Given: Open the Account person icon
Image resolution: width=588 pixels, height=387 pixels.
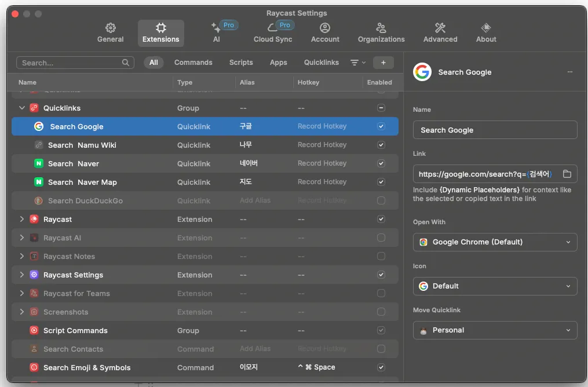Looking at the screenshot, I should 325,28.
